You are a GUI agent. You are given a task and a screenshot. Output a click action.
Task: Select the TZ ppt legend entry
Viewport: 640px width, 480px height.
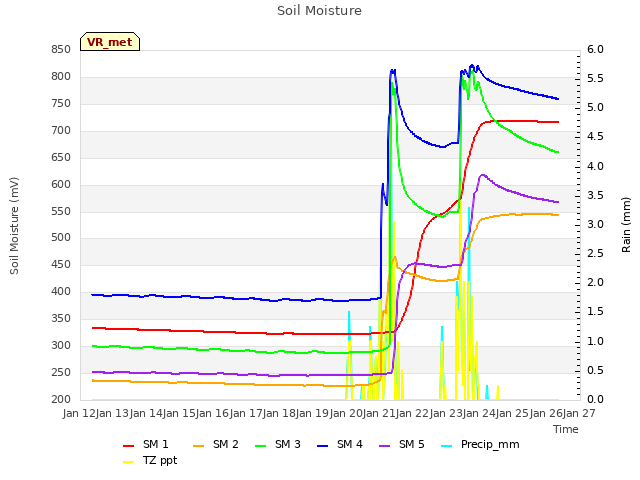coord(150,460)
